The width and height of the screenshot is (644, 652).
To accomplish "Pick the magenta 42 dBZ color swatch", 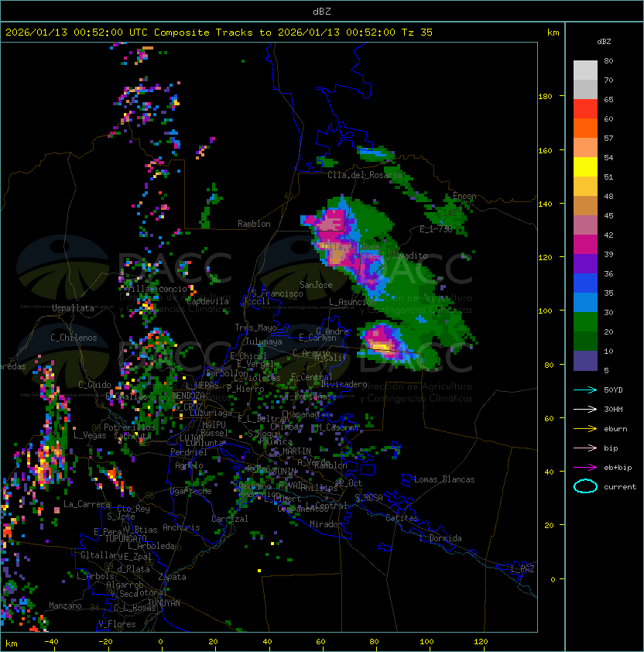I will [x=585, y=245].
